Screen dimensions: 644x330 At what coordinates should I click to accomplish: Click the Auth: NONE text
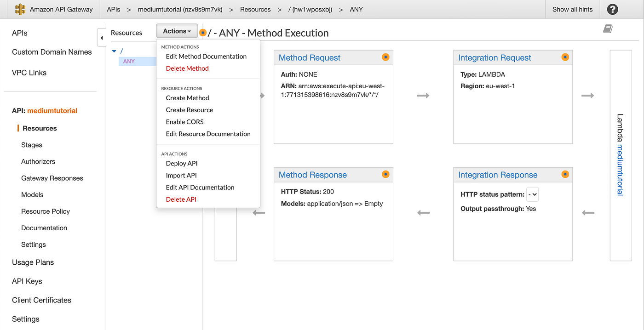point(299,74)
